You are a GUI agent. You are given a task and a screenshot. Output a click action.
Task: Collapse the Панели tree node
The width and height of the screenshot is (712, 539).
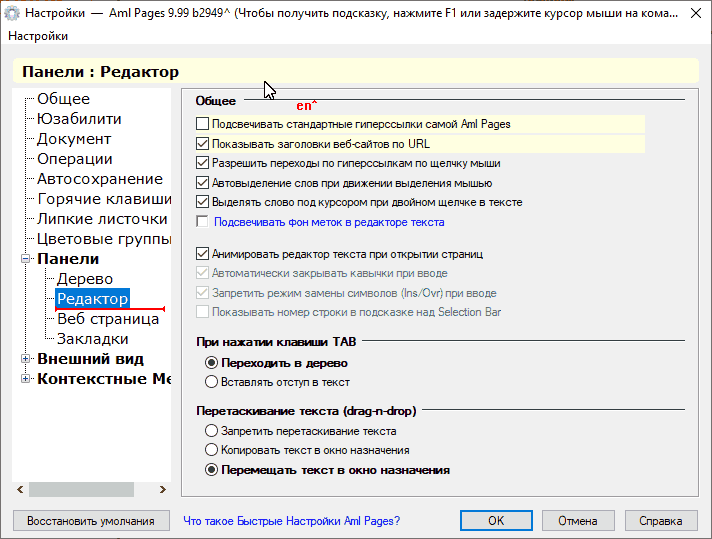pos(26,259)
